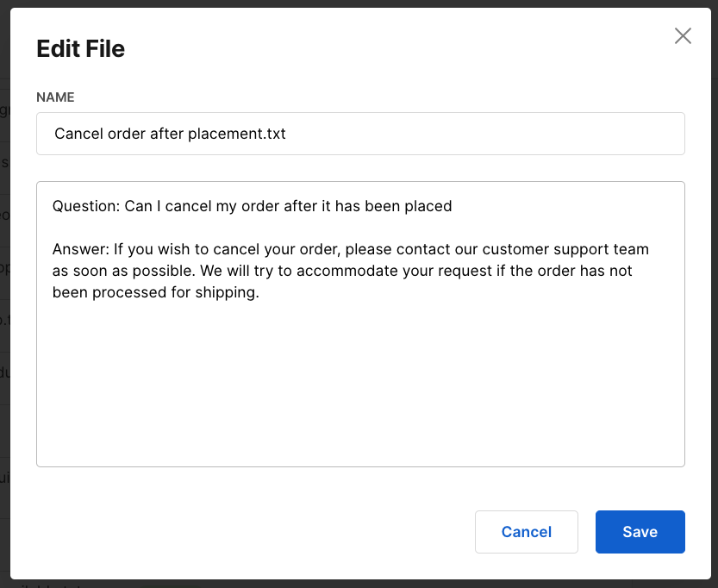Place cursor on the word "Answer:"

coord(79,249)
